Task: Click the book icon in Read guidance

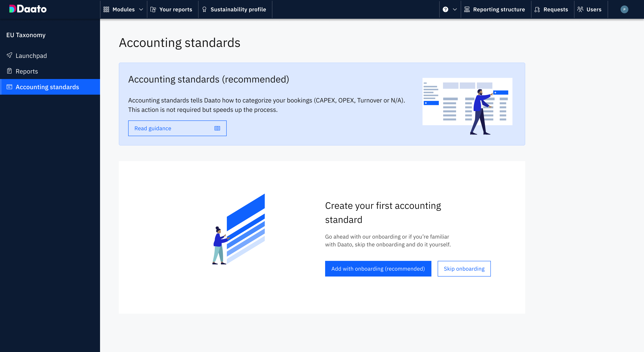Action: click(217, 128)
